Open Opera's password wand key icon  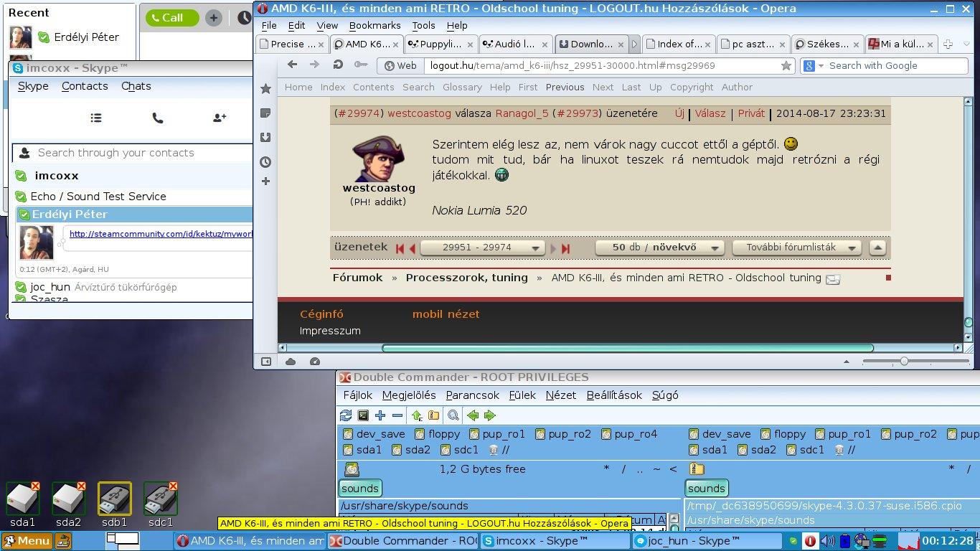pyautogui.click(x=359, y=65)
